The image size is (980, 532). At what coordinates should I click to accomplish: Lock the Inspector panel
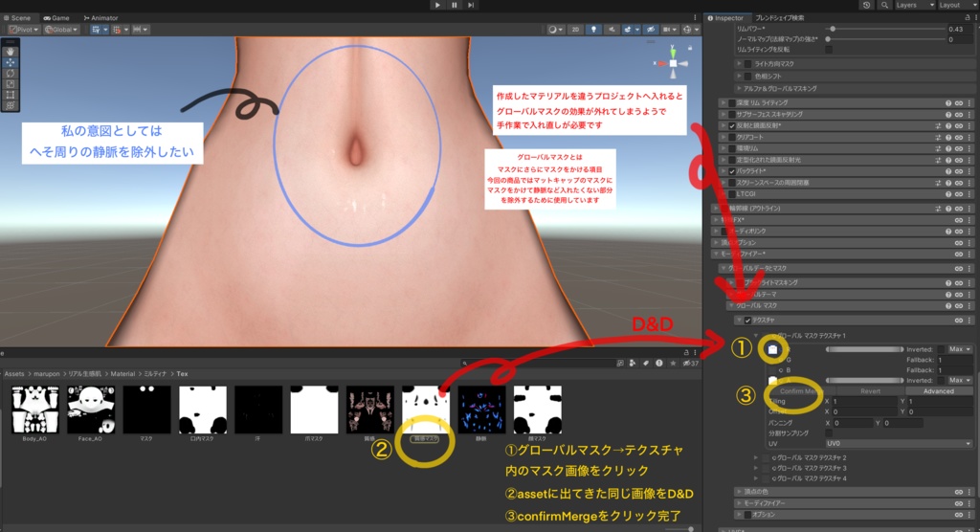pyautogui.click(x=967, y=17)
